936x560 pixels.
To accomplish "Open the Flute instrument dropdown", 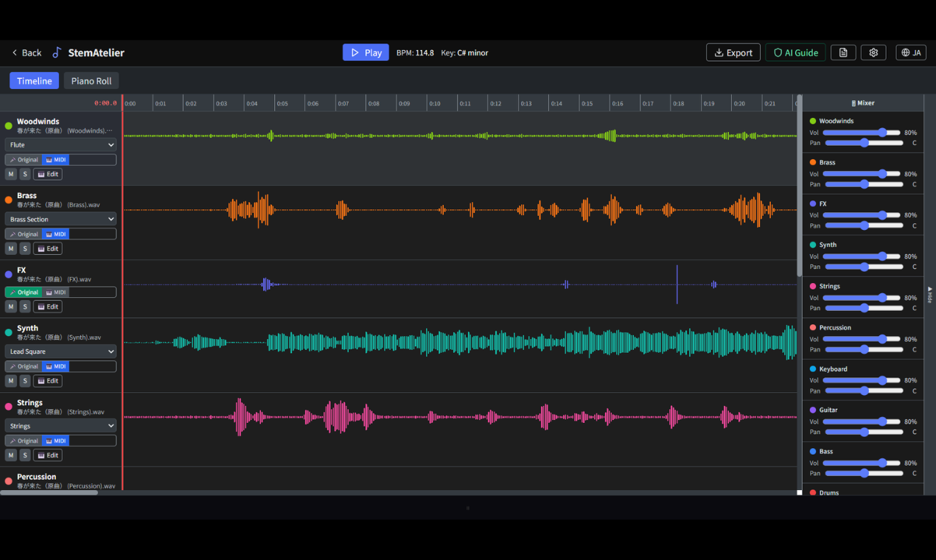I will [x=60, y=145].
